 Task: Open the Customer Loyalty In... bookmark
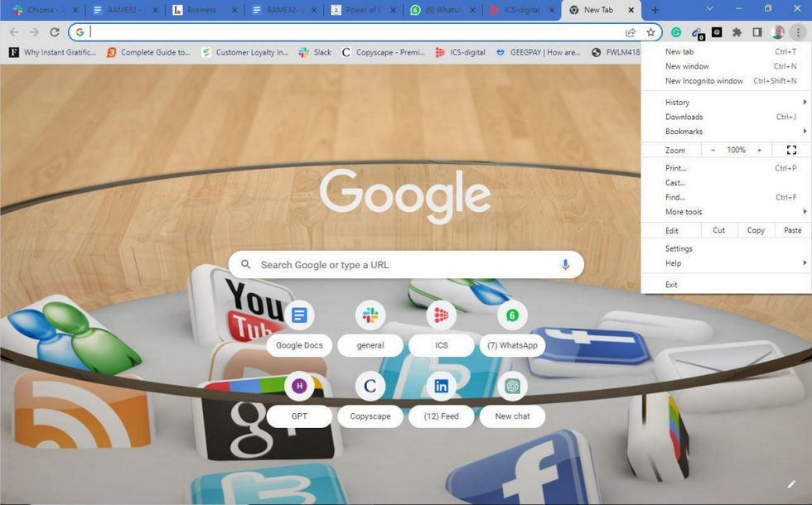(x=244, y=52)
